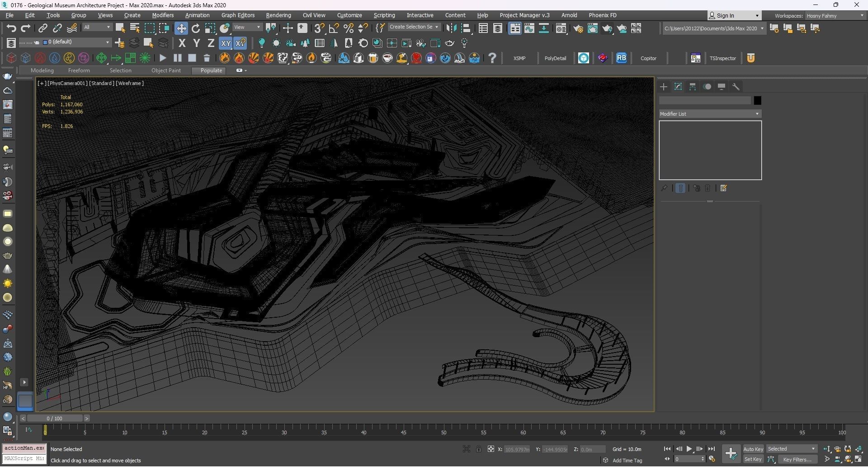This screenshot has height=470, width=868.
Task: Activate the Select and Rotate tool
Action: (x=195, y=28)
